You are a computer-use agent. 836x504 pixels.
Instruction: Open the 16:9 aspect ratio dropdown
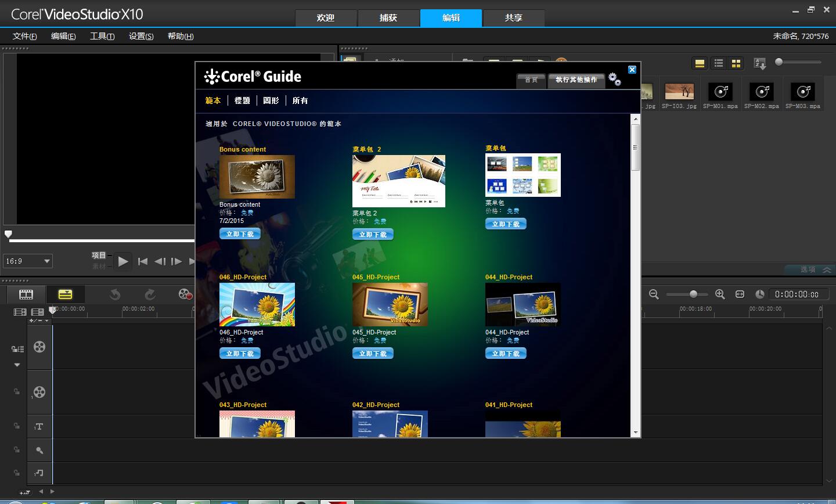pyautogui.click(x=28, y=261)
